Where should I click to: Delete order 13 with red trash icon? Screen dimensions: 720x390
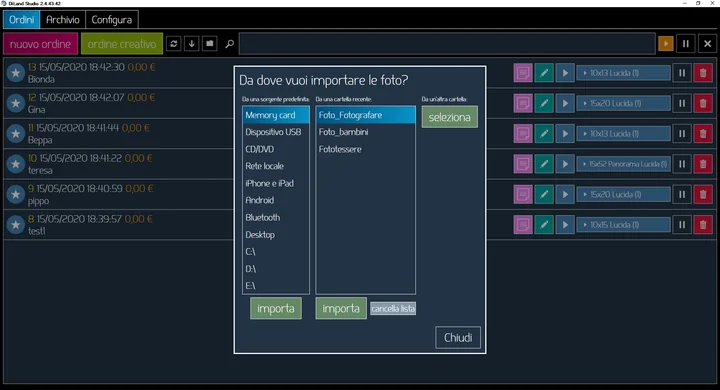pos(703,73)
